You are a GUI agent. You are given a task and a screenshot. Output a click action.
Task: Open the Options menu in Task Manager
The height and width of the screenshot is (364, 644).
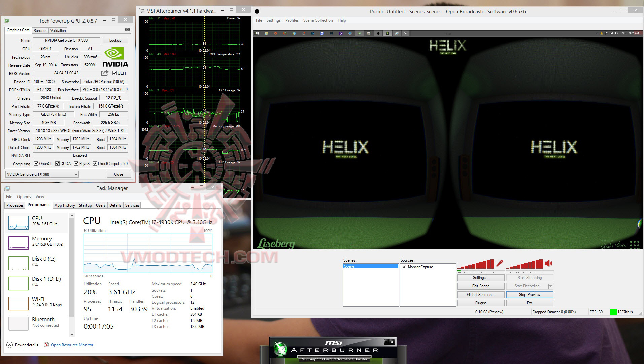pyautogui.click(x=24, y=197)
